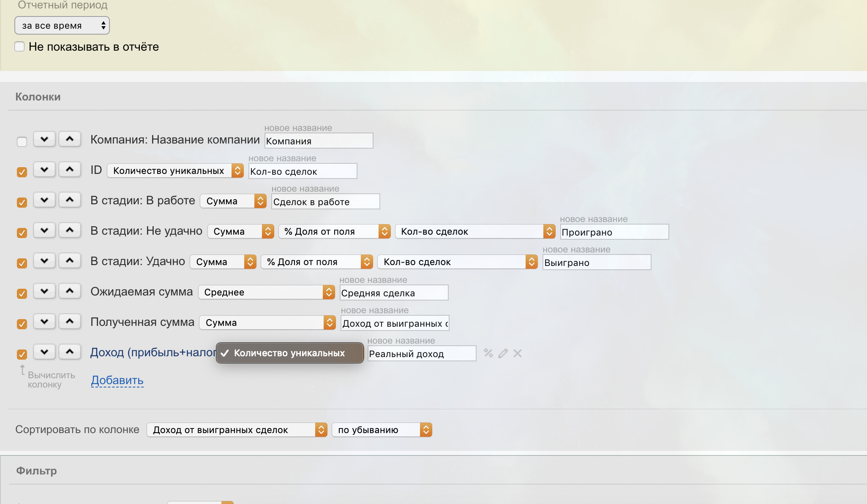This screenshot has height=504, width=867.
Task: Move the Компания column row down
Action: [x=44, y=139]
